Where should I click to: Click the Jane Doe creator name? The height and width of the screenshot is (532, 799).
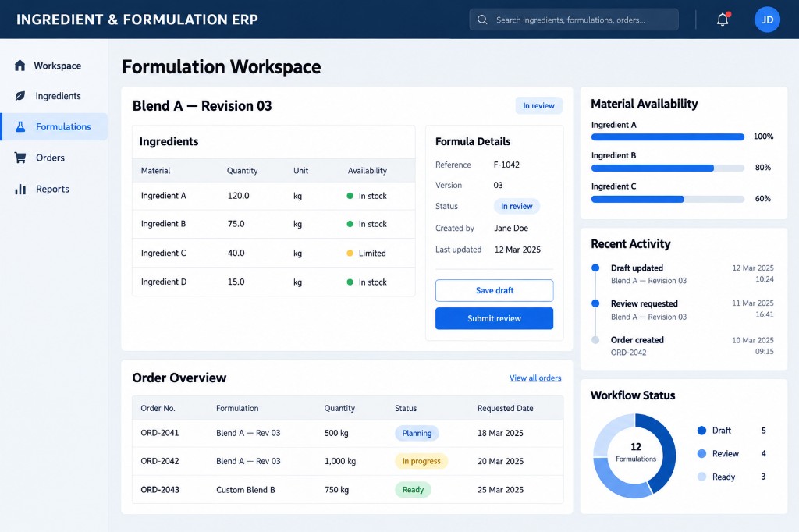tap(511, 229)
